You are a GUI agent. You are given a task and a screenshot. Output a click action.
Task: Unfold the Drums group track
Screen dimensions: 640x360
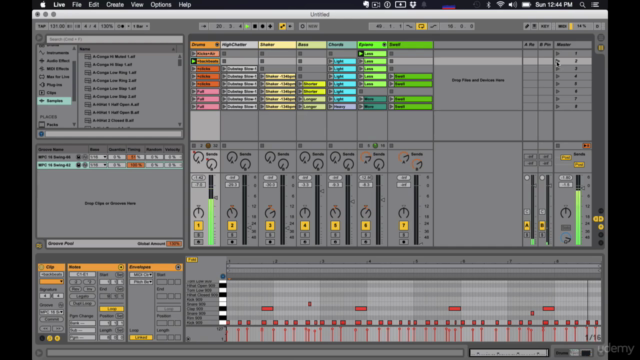[x=217, y=44]
